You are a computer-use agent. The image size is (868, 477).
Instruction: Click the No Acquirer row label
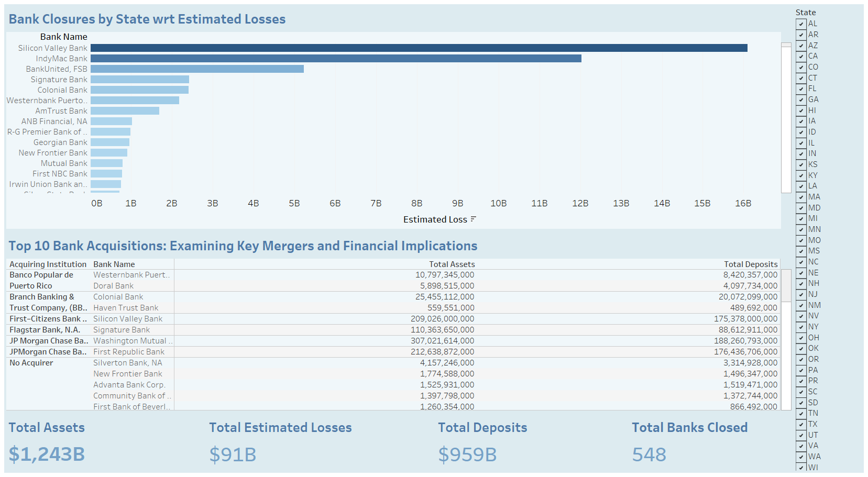[31, 363]
